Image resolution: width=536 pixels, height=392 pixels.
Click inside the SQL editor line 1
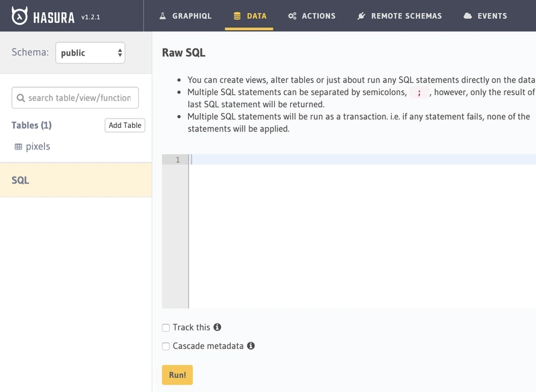click(x=362, y=159)
